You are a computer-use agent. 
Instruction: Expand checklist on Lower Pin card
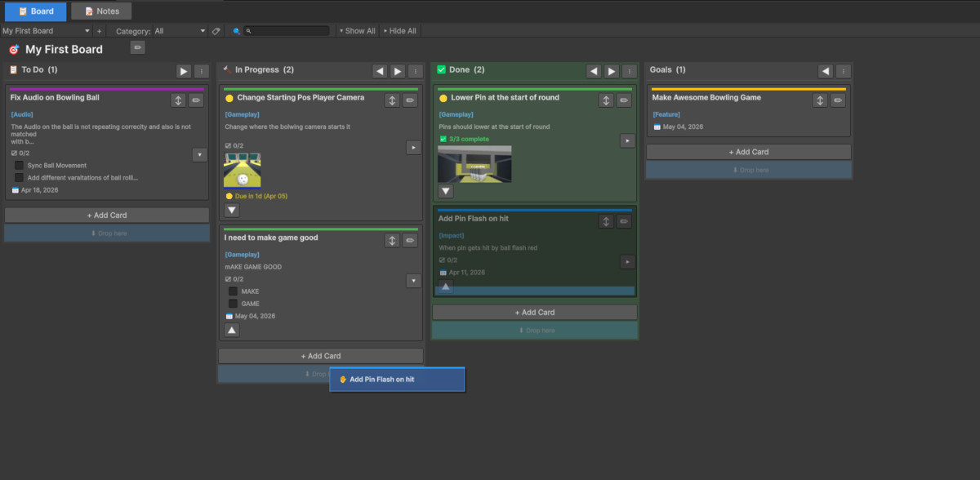click(627, 140)
